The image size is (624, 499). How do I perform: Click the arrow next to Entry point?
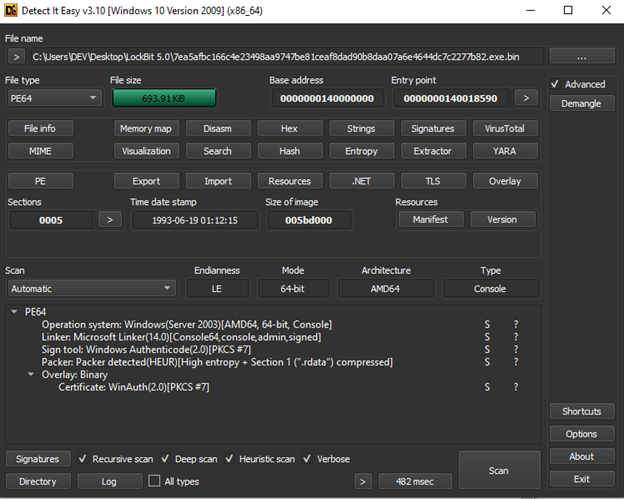[x=527, y=98]
